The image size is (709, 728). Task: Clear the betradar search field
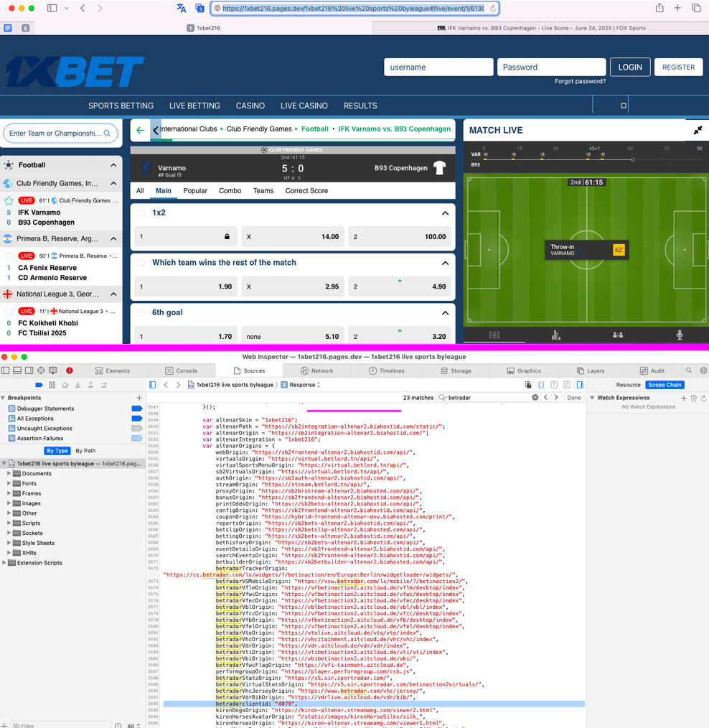click(x=535, y=398)
